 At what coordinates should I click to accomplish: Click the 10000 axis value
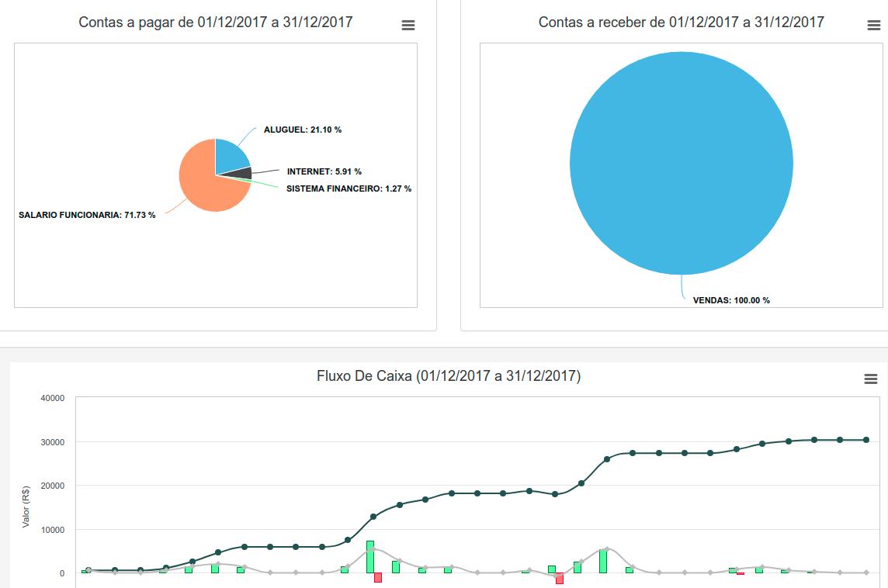53,530
